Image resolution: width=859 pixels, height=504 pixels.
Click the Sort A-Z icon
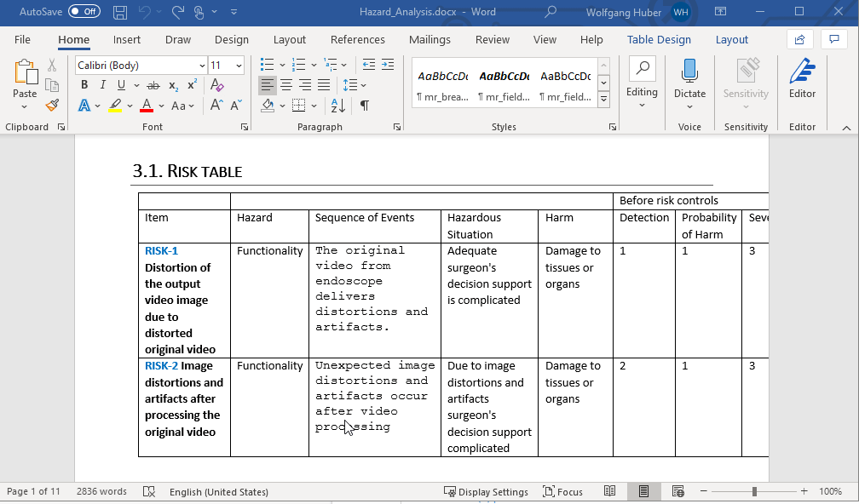click(338, 105)
